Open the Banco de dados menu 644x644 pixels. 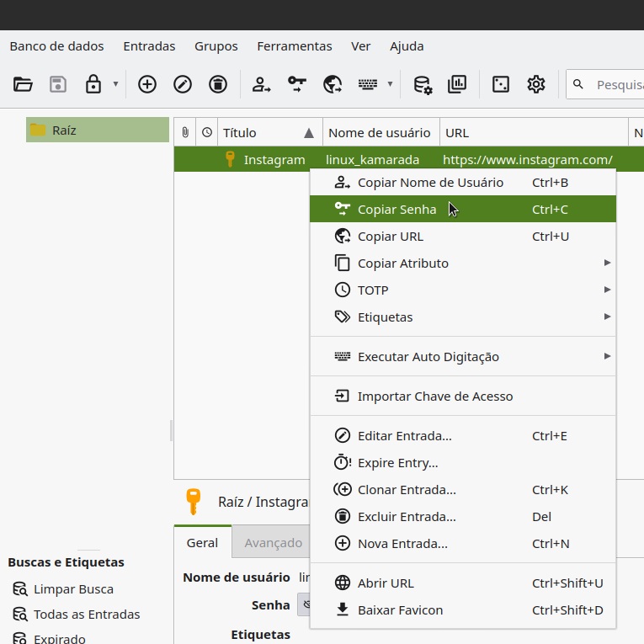(56, 46)
